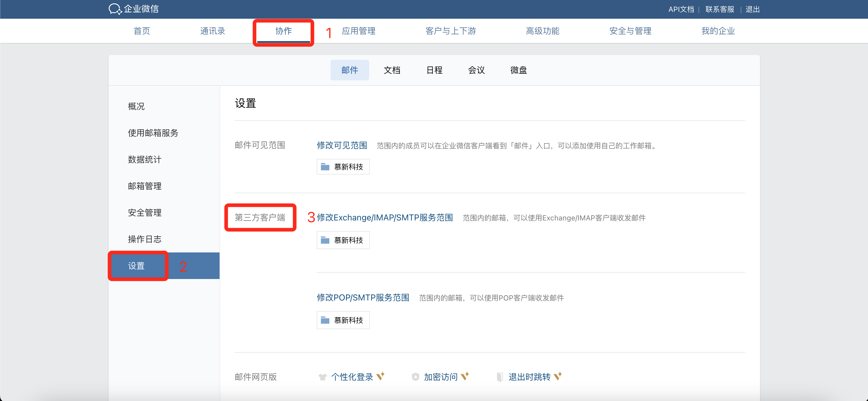Switch to the 文档 tab
This screenshot has width=868, height=401.
[x=392, y=70]
